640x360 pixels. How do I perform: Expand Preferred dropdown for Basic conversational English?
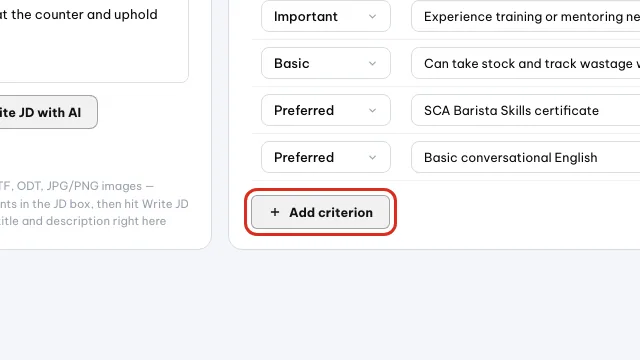(x=326, y=157)
